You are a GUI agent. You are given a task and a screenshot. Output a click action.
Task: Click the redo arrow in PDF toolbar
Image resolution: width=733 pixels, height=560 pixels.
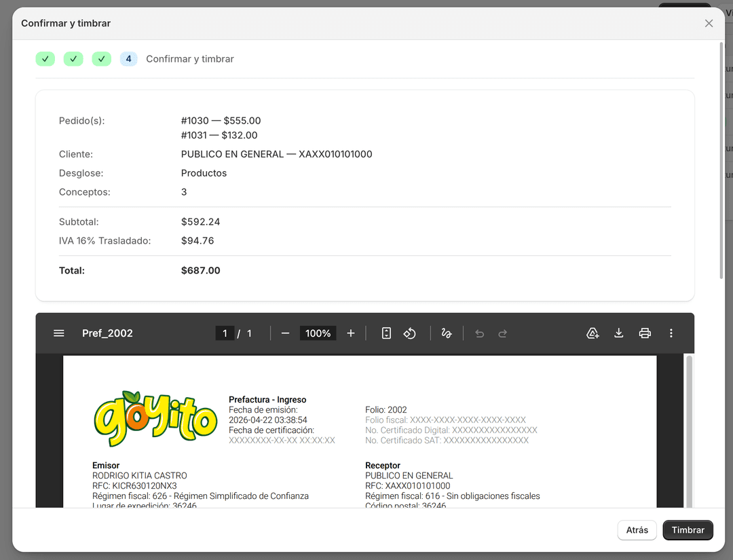pos(502,333)
